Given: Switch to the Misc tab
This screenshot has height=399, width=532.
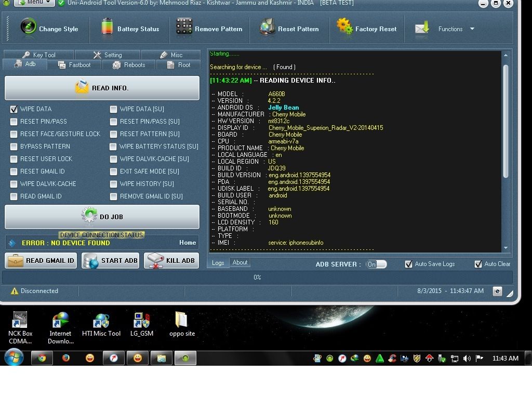Looking at the screenshot, I should [x=170, y=55].
